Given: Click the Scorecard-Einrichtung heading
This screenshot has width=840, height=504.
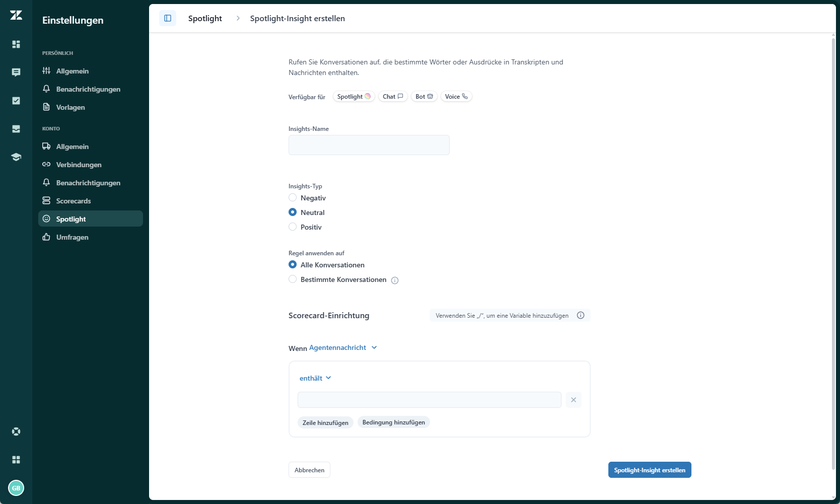Looking at the screenshot, I should coord(329,315).
